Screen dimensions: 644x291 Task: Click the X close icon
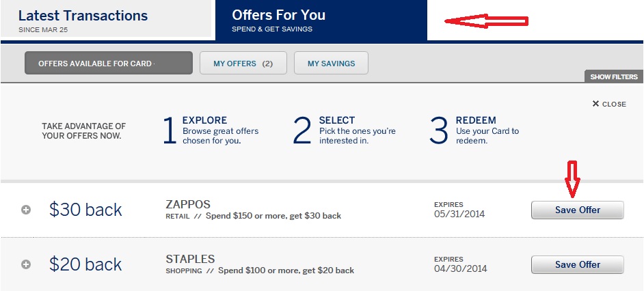[595, 104]
